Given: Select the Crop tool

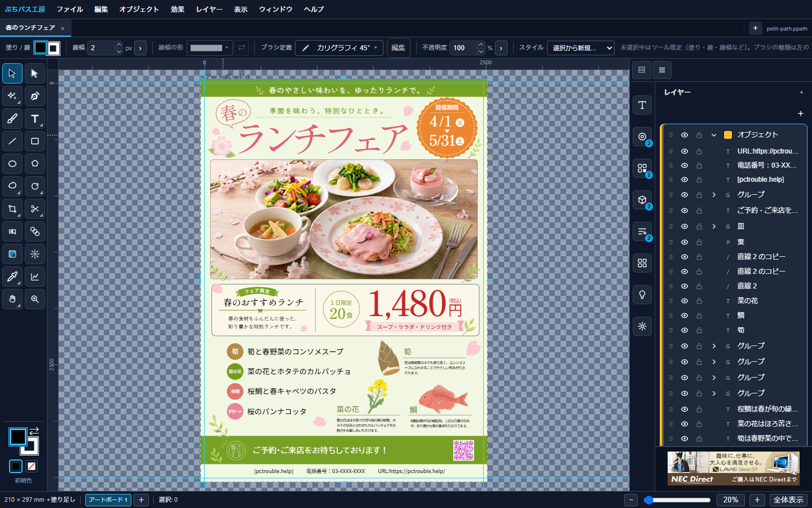Looking at the screenshot, I should tap(12, 209).
